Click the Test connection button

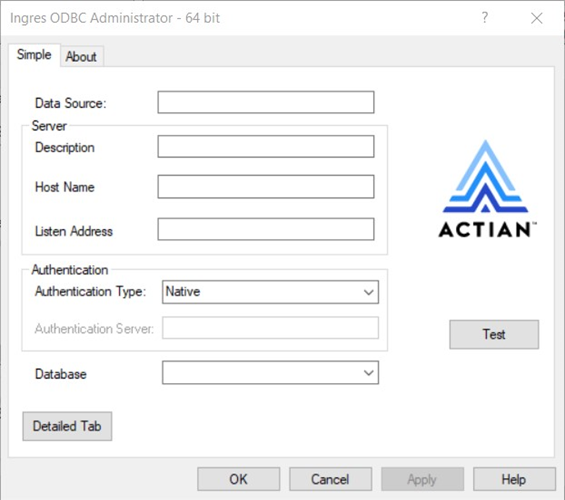click(x=494, y=334)
